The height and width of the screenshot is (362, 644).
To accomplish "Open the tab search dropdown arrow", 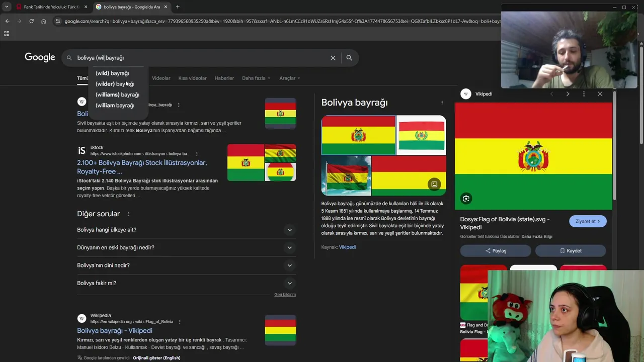I will pos(7,7).
